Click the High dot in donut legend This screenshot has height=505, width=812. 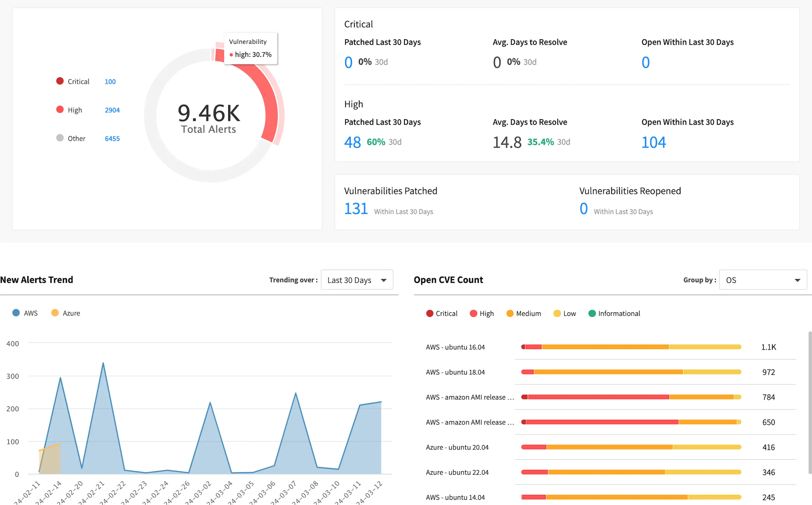pos(60,110)
